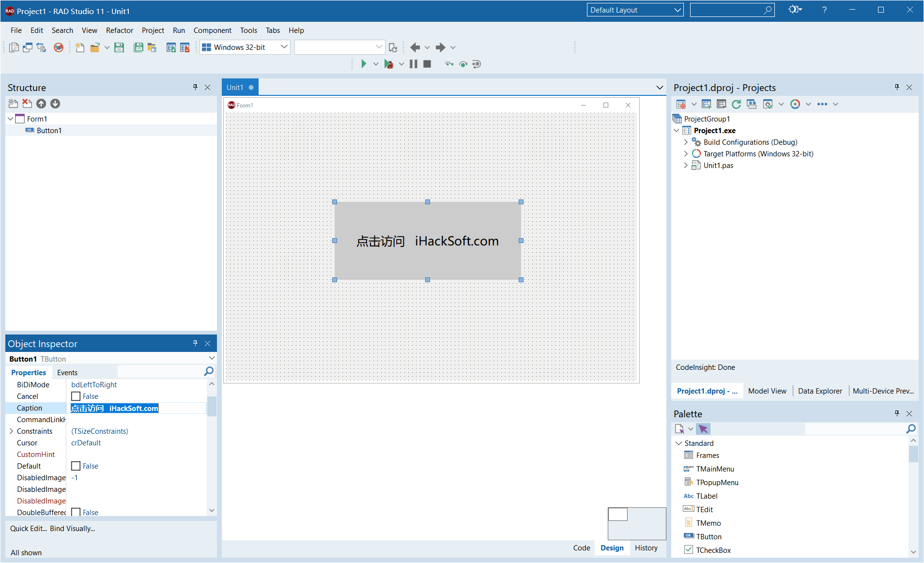
Task: Navigate forward with right arrow
Action: [x=440, y=47]
